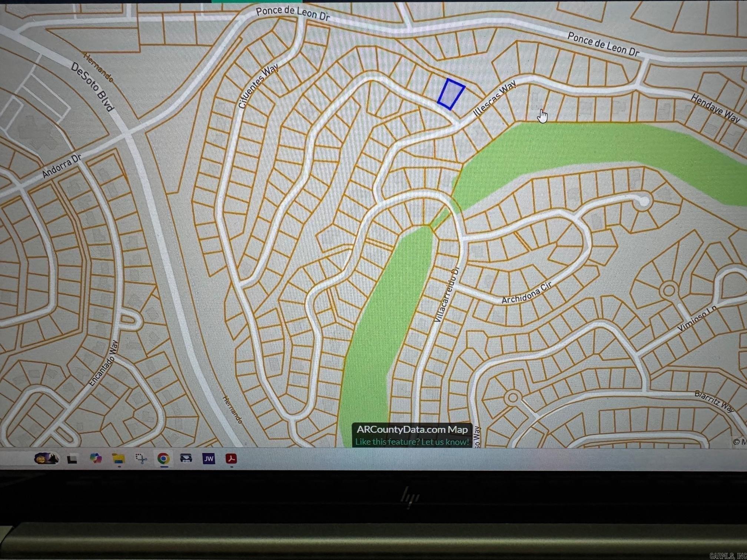Viewport: 747px width, 560px height.
Task: Select the blue highlighted parcel
Action: (x=451, y=94)
